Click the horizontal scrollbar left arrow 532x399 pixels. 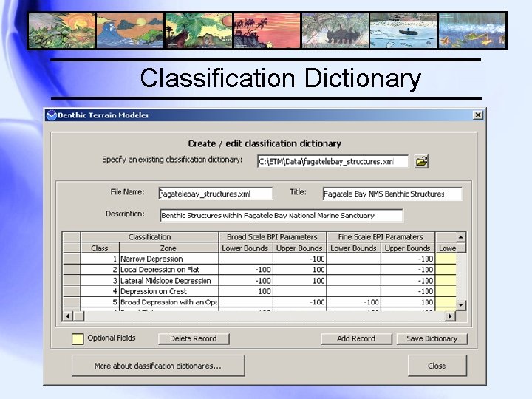[67, 316]
